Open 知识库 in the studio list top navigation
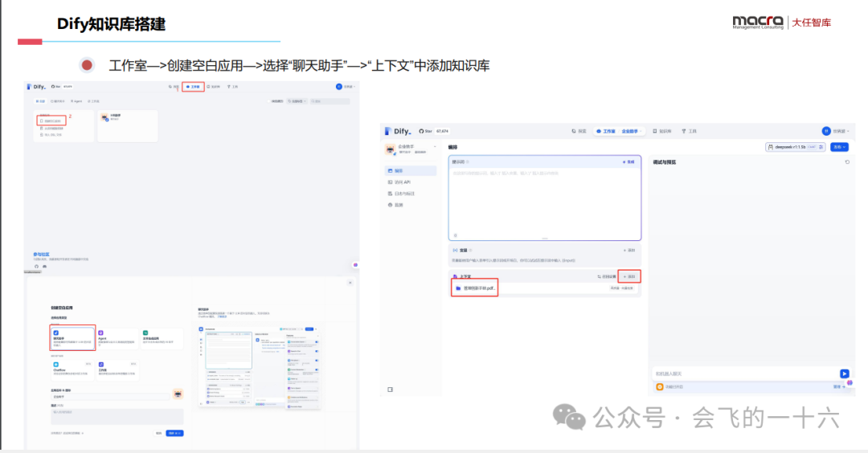The width and height of the screenshot is (868, 453). (214, 87)
